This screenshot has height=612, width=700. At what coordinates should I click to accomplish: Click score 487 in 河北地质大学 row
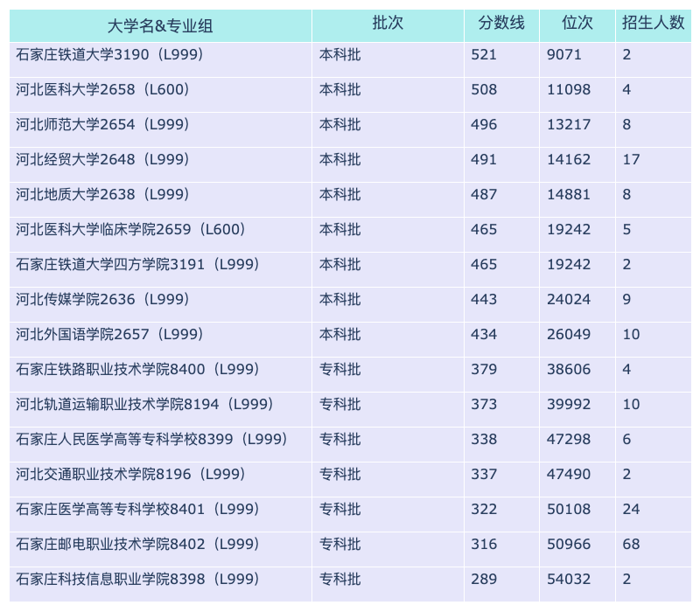pos(484,194)
